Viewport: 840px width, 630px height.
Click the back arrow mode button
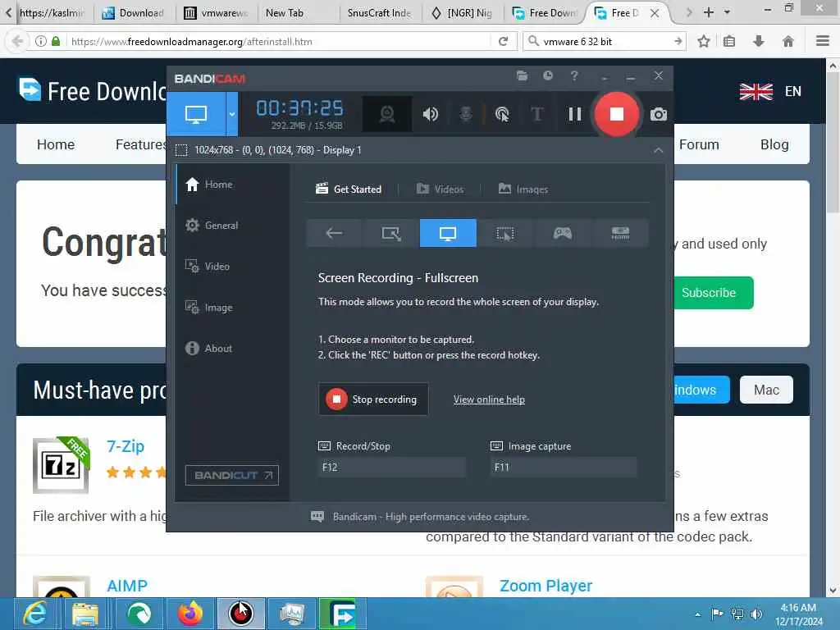click(x=335, y=233)
